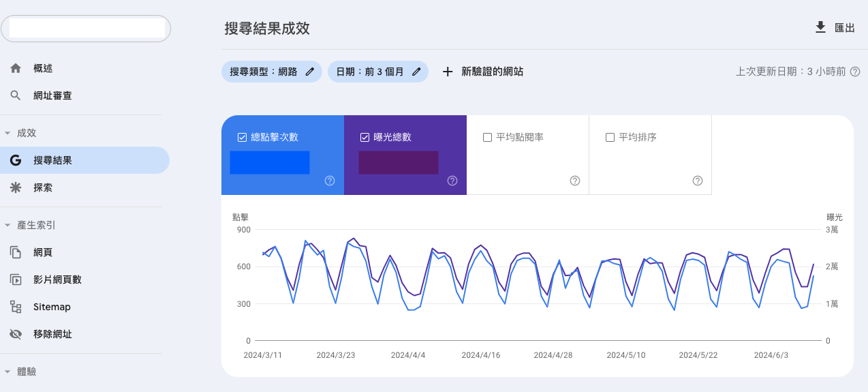Click the 搜尋結果成效 page heading
Viewport: 868px width, 392px height.
[x=267, y=29]
